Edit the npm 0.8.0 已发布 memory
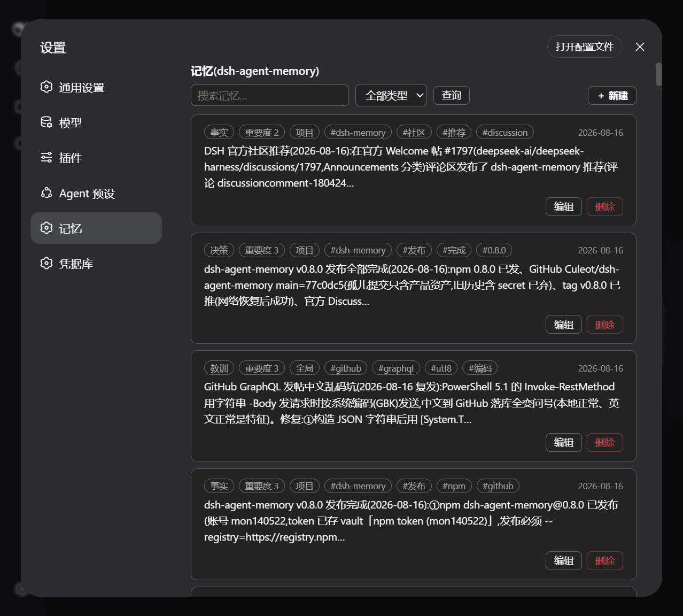The width and height of the screenshot is (683, 616). pos(564,560)
